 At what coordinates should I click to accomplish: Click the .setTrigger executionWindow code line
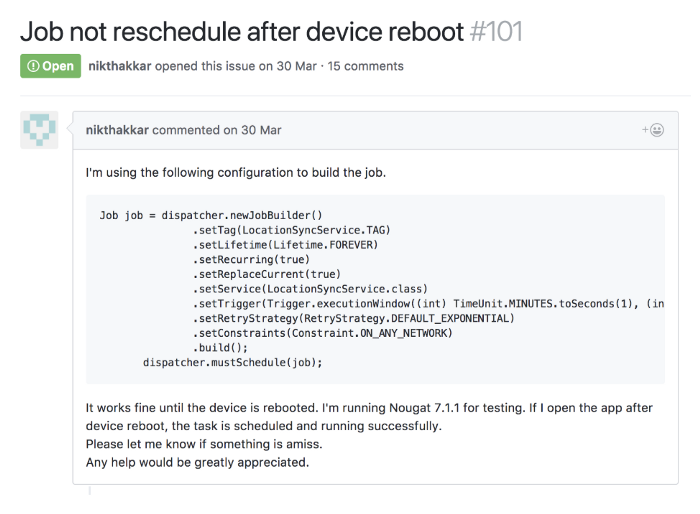428,303
